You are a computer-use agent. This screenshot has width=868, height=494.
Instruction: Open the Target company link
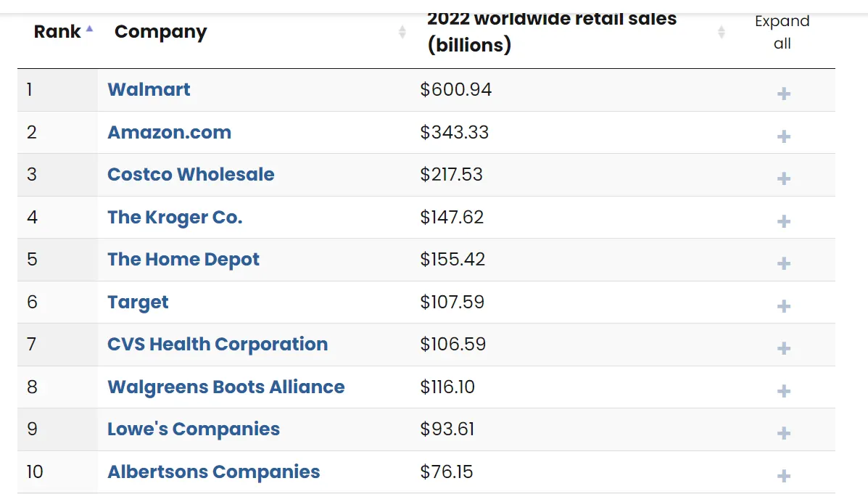(138, 302)
